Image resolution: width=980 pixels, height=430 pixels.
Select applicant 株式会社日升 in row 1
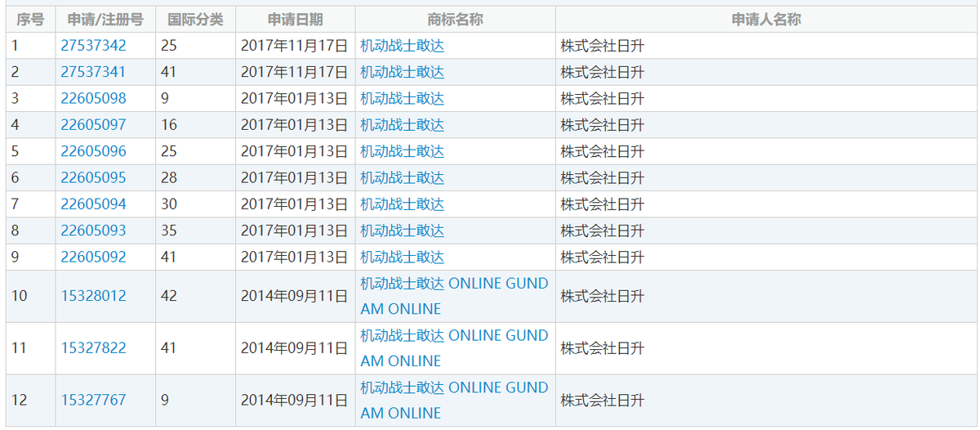pyautogui.click(x=602, y=46)
